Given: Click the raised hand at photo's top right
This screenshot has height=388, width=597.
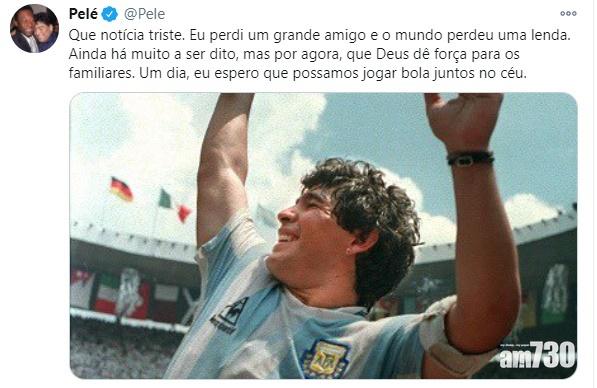Looking at the screenshot, I should pos(463,120).
